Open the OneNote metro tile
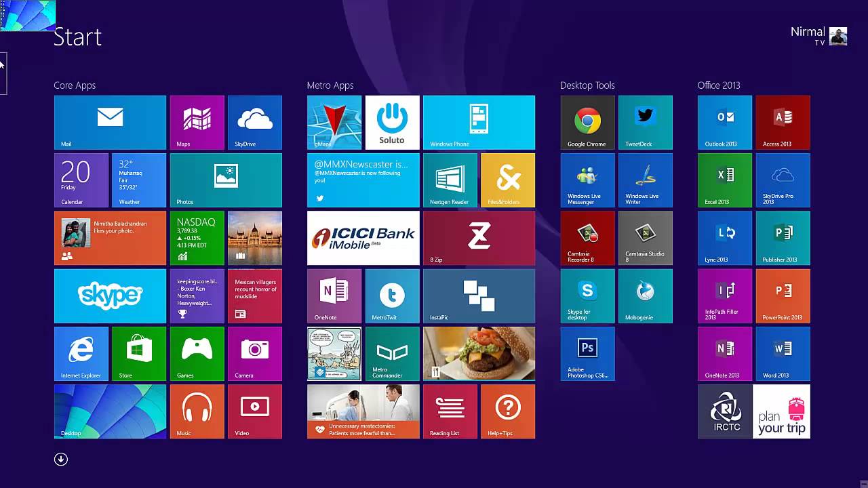This screenshot has height=488, width=868. [334, 296]
